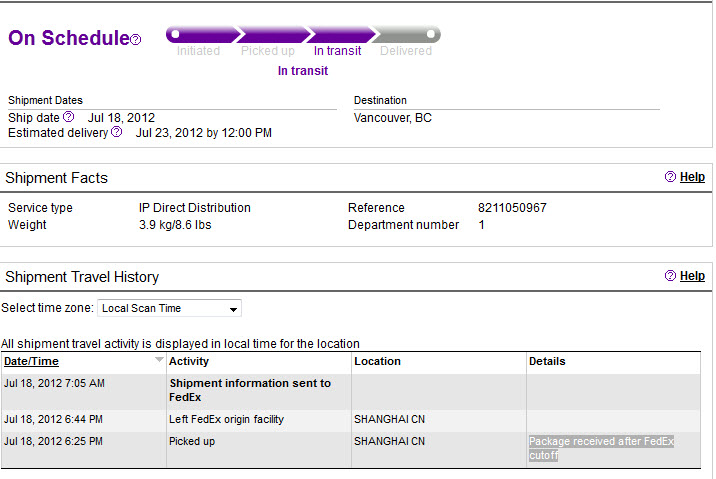
Task: Open the Shipment Facts Help link
Action: pyautogui.click(x=692, y=177)
